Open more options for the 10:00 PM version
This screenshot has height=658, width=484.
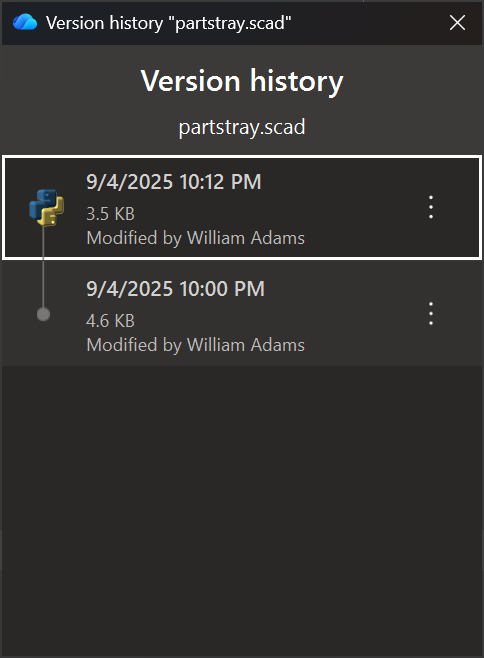431,313
